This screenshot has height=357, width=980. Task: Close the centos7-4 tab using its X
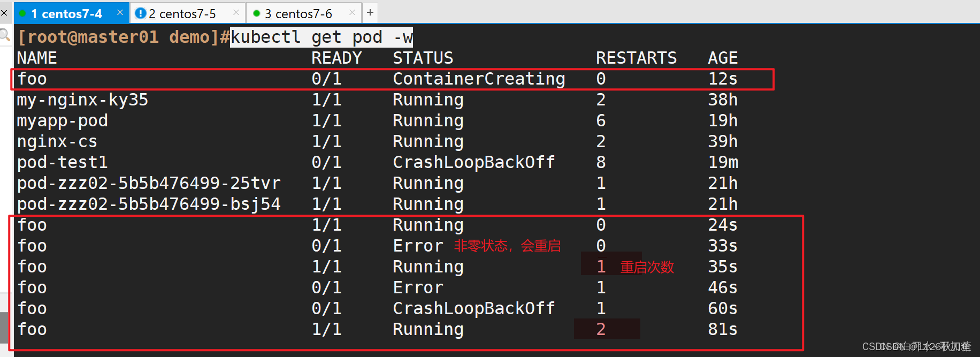(x=120, y=12)
